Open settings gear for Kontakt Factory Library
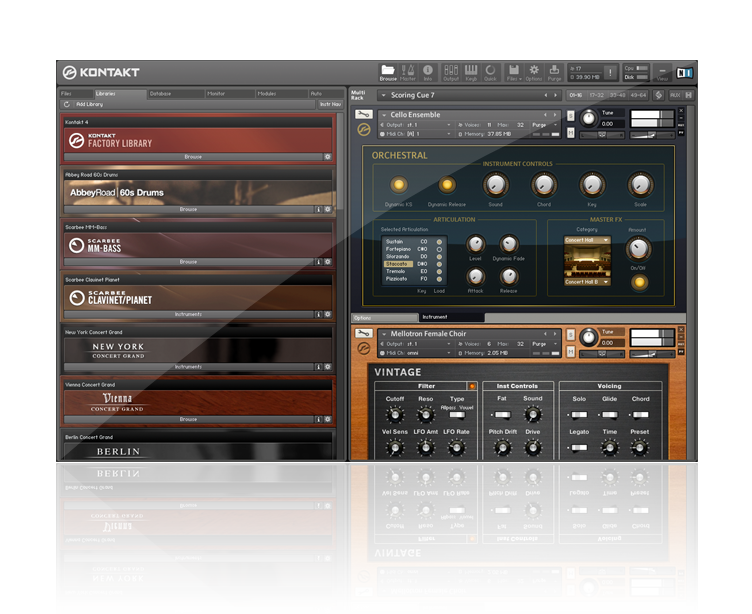This screenshot has width=752, height=614. [x=327, y=157]
